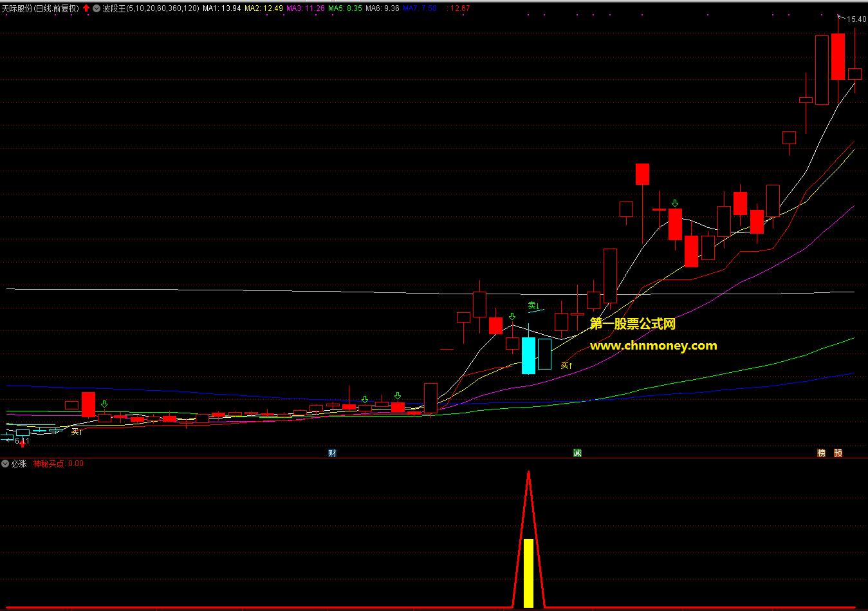Click the red up arrow below the 6.11 low
This screenshot has height=611, width=868.
click(23, 443)
